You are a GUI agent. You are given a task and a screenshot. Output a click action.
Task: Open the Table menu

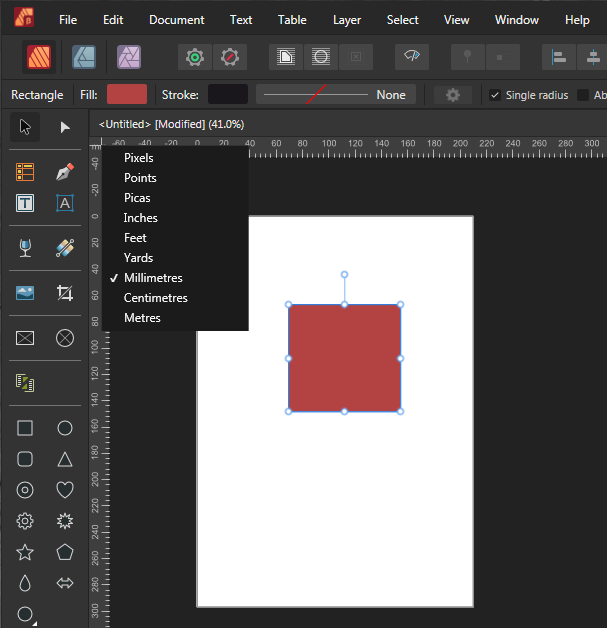pos(292,20)
